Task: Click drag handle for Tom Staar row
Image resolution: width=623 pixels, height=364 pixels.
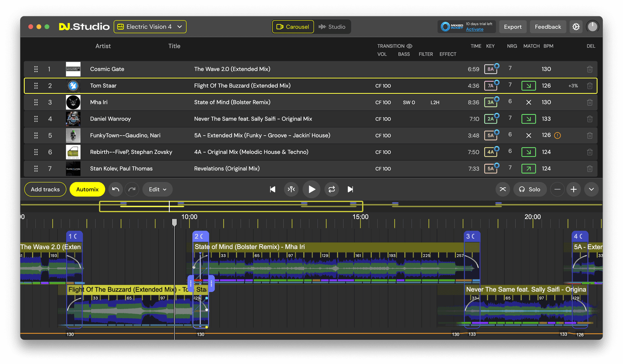Action: click(36, 86)
